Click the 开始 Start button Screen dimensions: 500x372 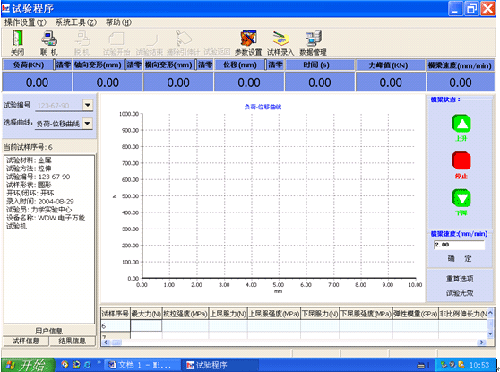[x=28, y=365]
